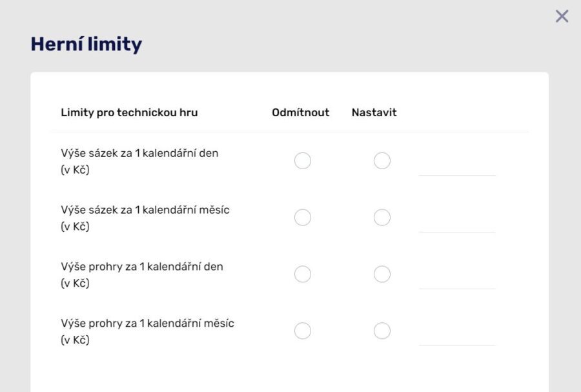This screenshot has height=392, width=581.
Task: Select Odmítnout for daily bet limit
Action: point(303,161)
